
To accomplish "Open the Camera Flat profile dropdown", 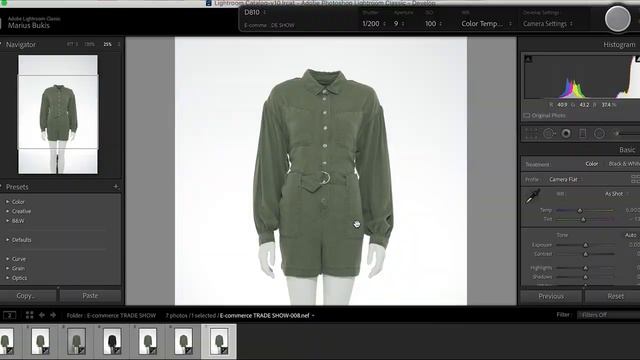I will click(565, 179).
